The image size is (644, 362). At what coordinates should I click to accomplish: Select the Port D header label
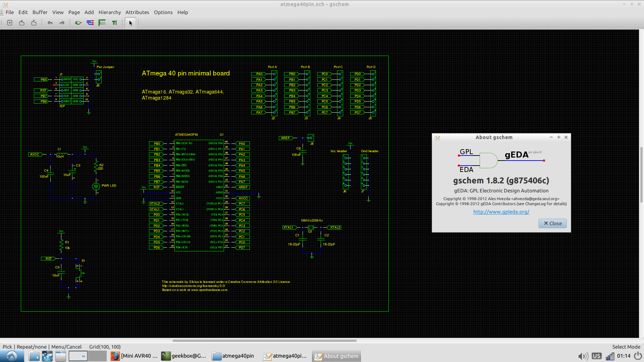371,67
